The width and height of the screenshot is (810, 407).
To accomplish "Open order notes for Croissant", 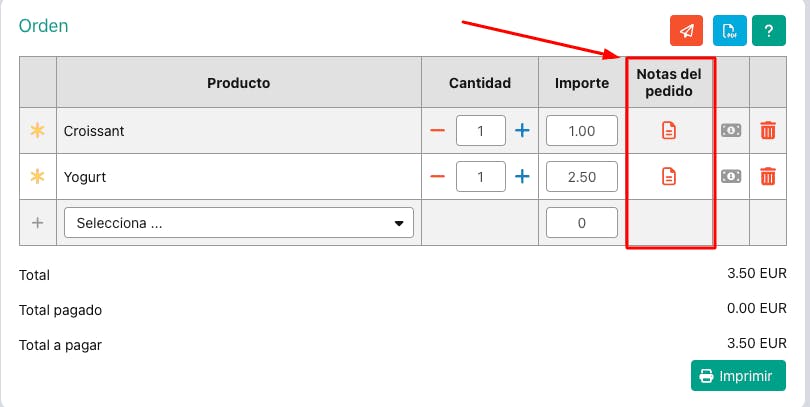I will click(669, 131).
